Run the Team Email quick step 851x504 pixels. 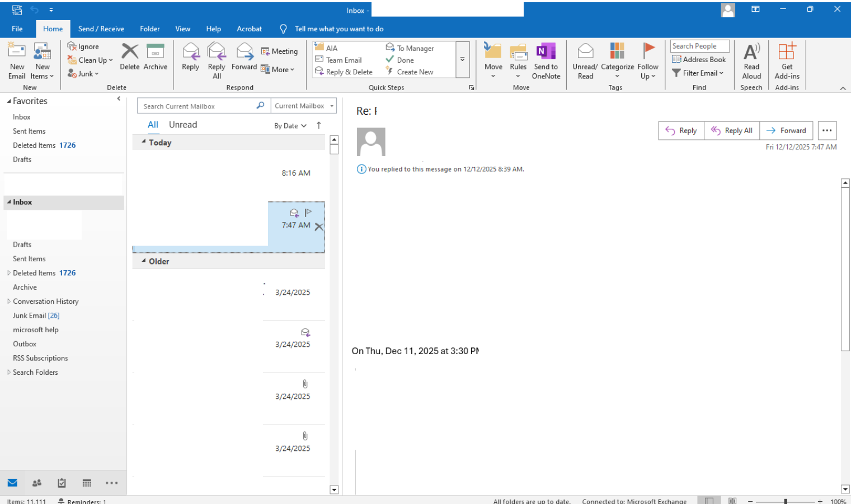338,60
